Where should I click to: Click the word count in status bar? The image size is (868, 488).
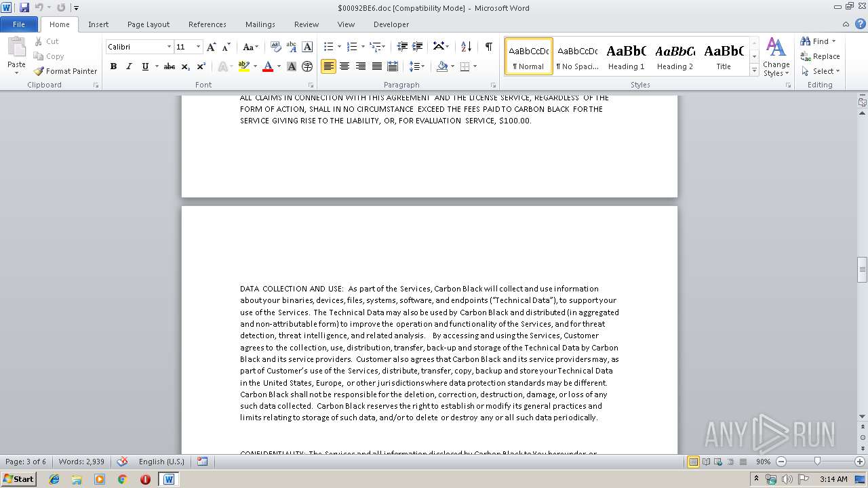81,462
